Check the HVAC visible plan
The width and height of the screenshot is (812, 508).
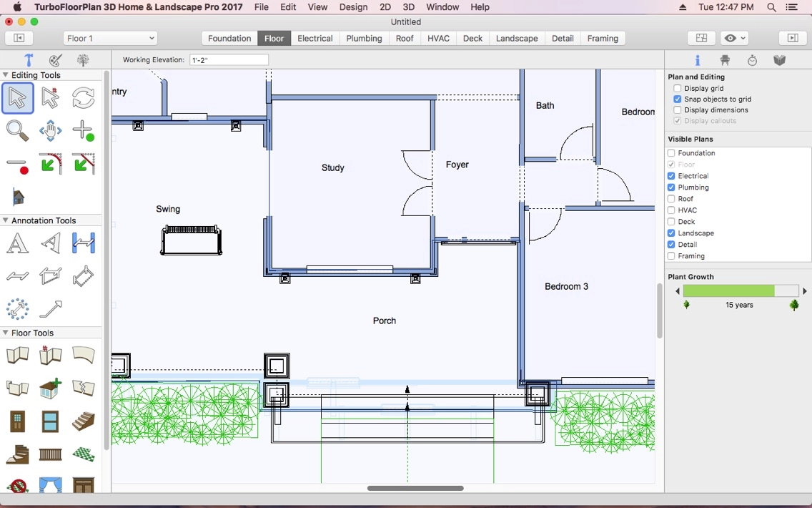670,210
